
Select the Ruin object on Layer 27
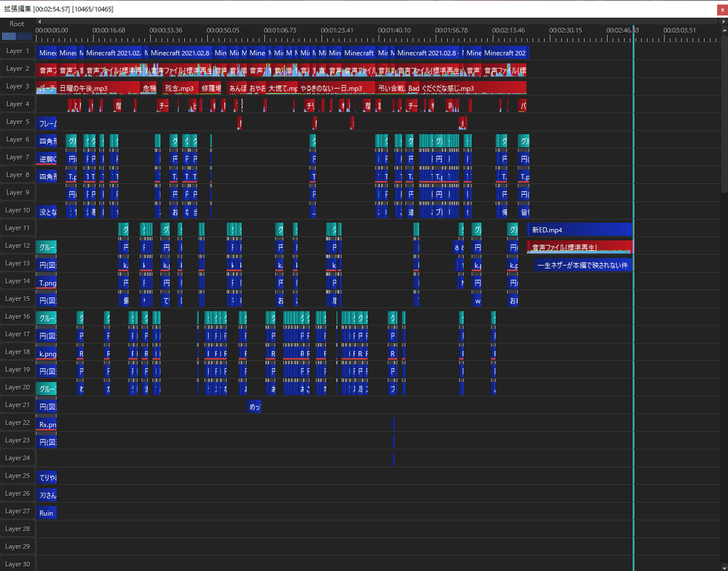(47, 513)
